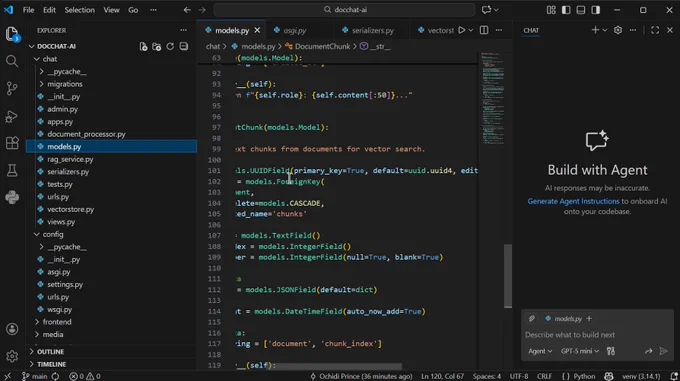Screen dimensions: 680x381
Task: Open the Copilot title bar menu
Action: tap(490, 10)
